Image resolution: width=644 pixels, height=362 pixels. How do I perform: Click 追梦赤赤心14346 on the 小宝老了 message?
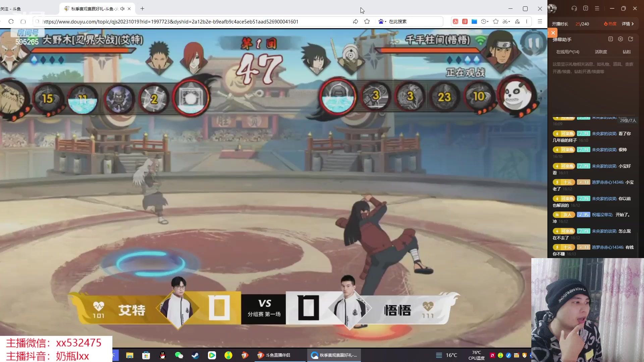[608, 182]
